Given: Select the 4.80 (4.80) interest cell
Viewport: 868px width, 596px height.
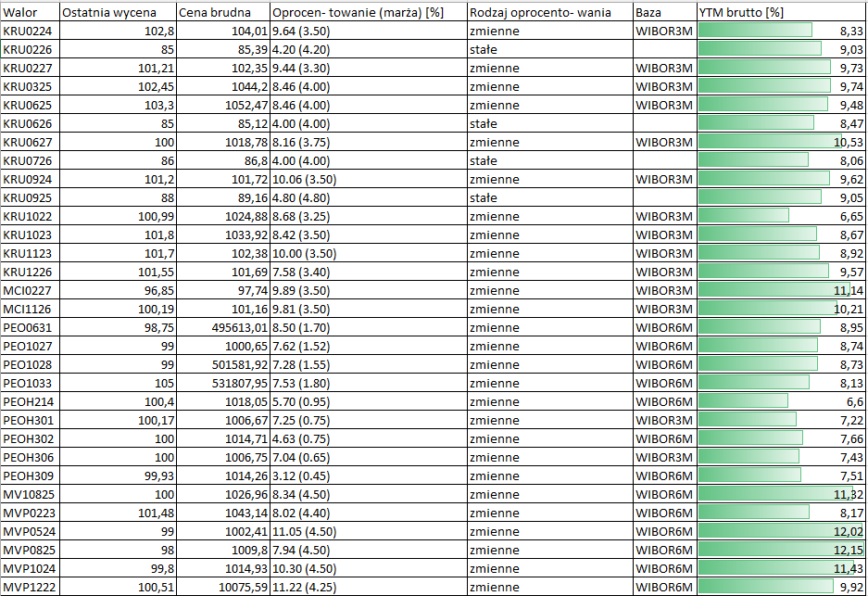Looking at the screenshot, I should point(369,197).
